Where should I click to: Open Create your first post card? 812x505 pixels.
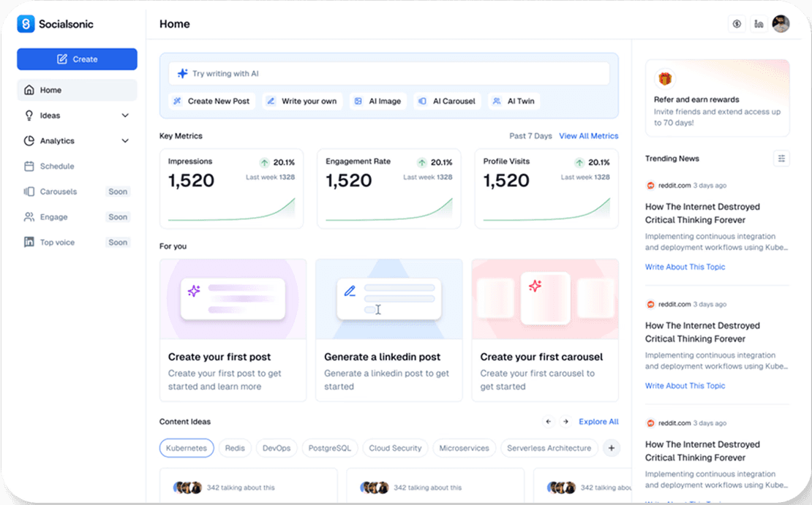(233, 330)
